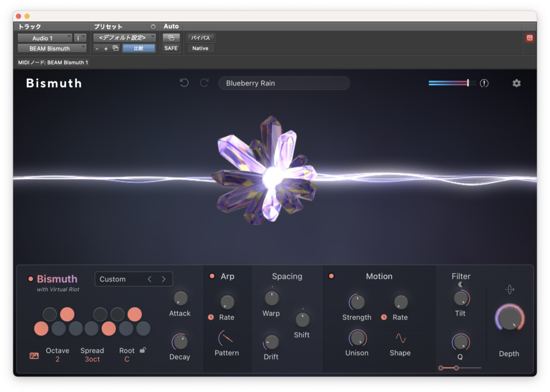Click the crystal flower visualizer
Image resolution: width=550 pixels, height=392 pixels.
[265, 171]
